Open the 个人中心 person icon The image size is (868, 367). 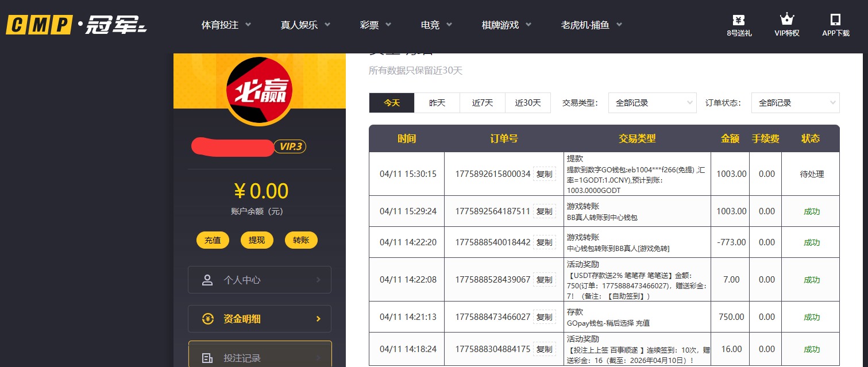coord(207,280)
